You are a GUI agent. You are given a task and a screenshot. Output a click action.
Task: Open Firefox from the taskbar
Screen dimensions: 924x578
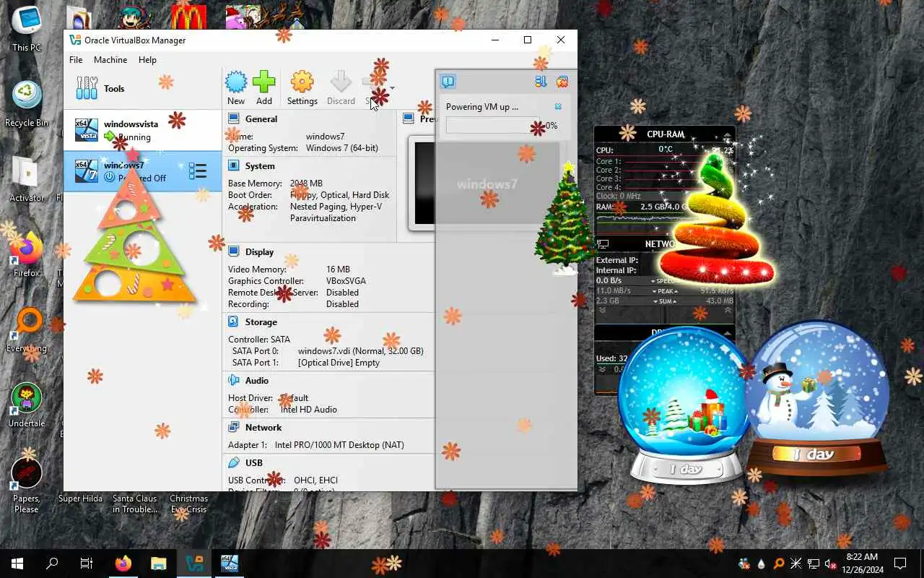pyautogui.click(x=123, y=564)
